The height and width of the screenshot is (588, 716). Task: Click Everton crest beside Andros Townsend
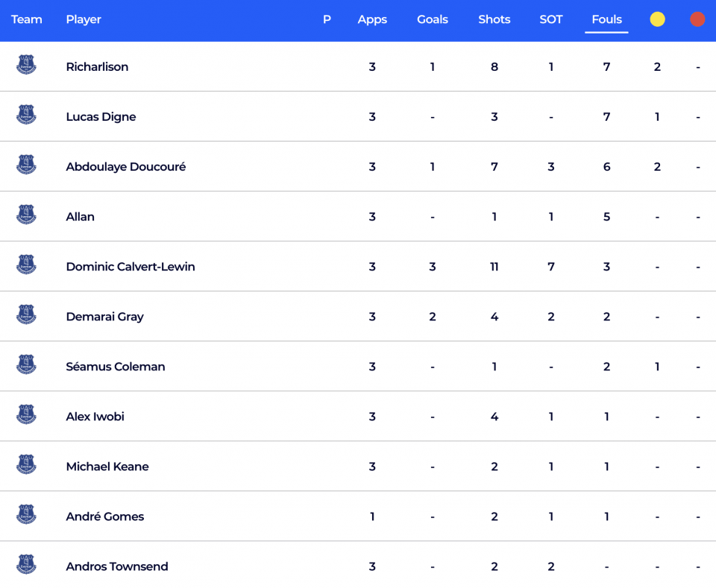tap(26, 564)
